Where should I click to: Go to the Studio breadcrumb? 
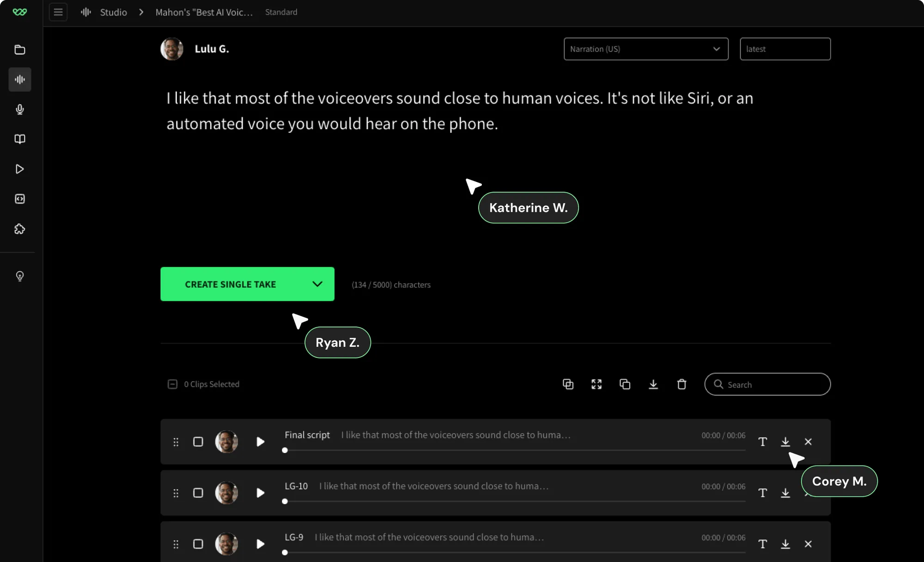click(x=113, y=12)
